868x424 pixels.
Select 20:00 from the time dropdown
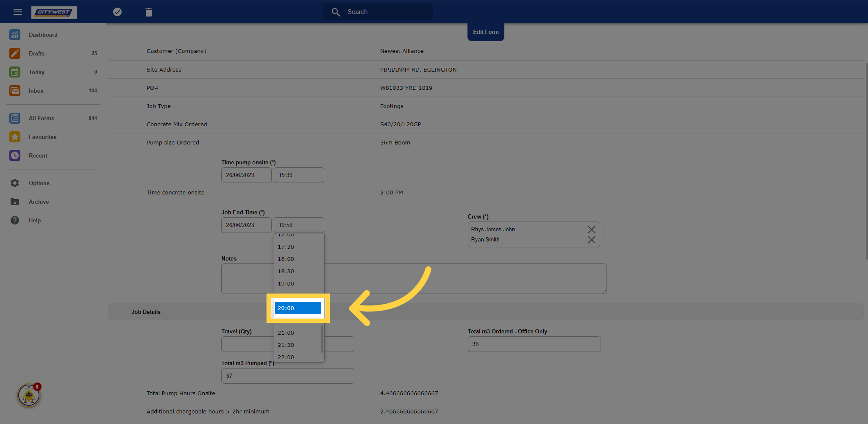tap(298, 308)
